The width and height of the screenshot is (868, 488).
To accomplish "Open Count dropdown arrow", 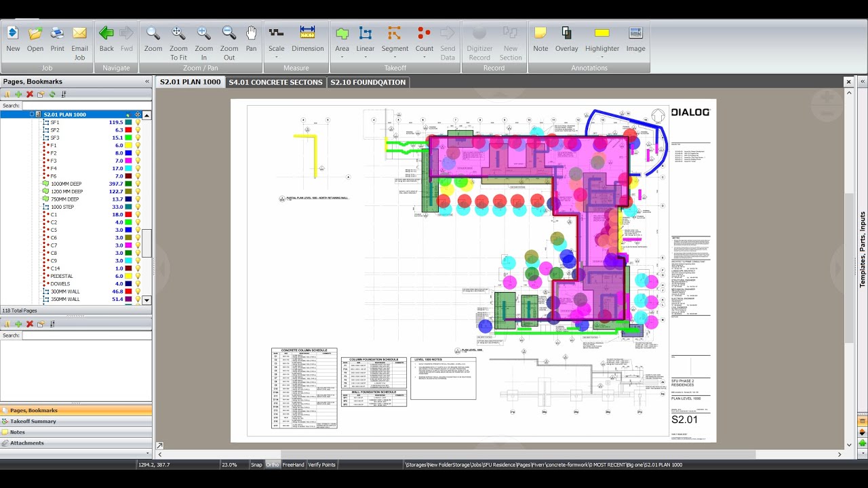I will pos(425,57).
